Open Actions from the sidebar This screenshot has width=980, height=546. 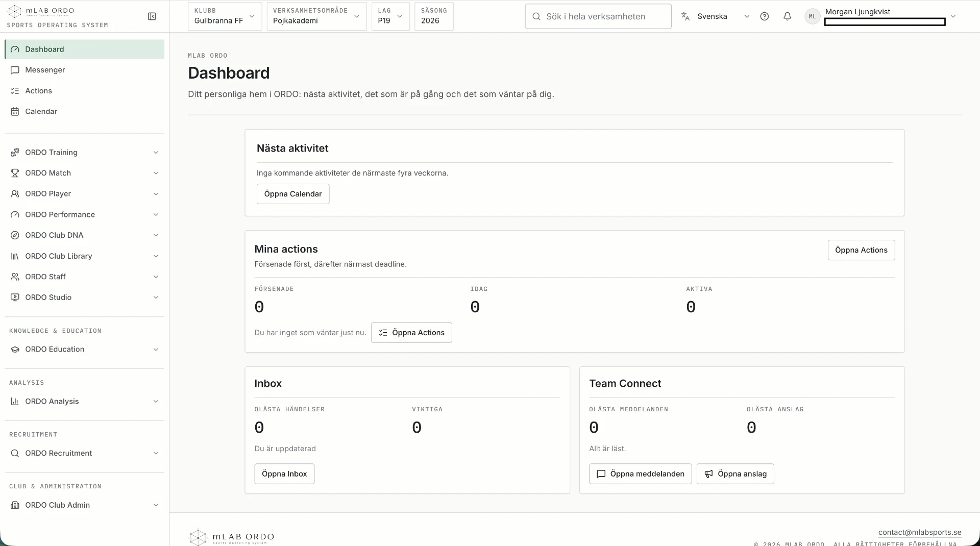coord(85,91)
